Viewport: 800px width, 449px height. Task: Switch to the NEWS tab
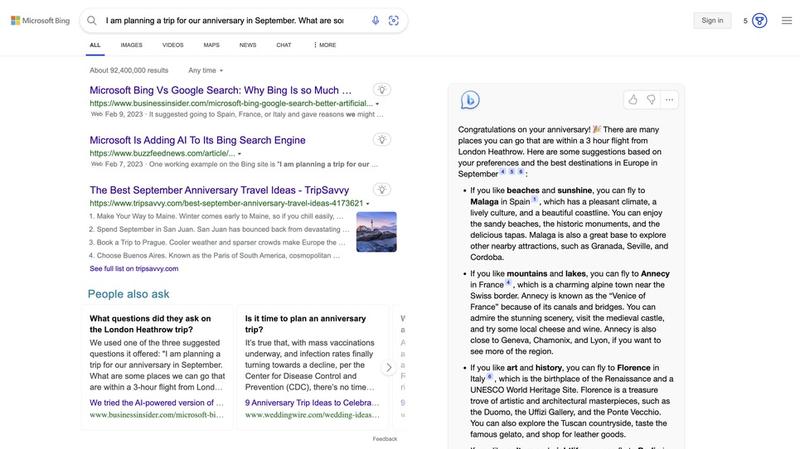pyautogui.click(x=247, y=45)
